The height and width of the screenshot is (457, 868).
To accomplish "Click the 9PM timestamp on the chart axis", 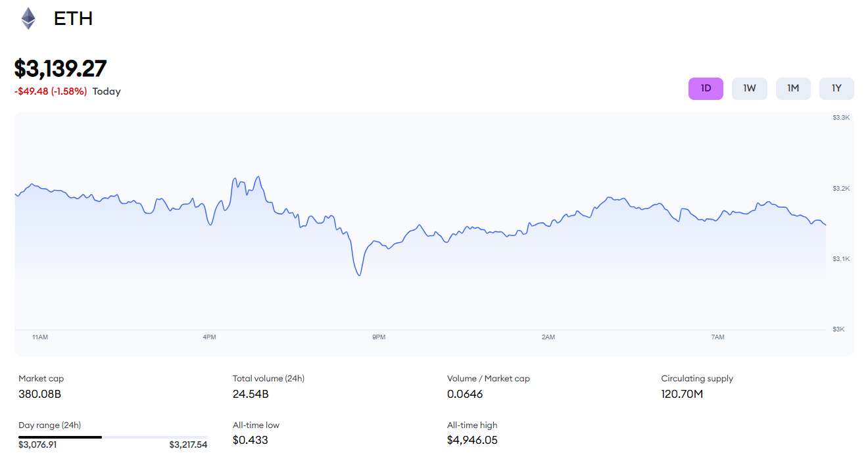I will click(378, 337).
